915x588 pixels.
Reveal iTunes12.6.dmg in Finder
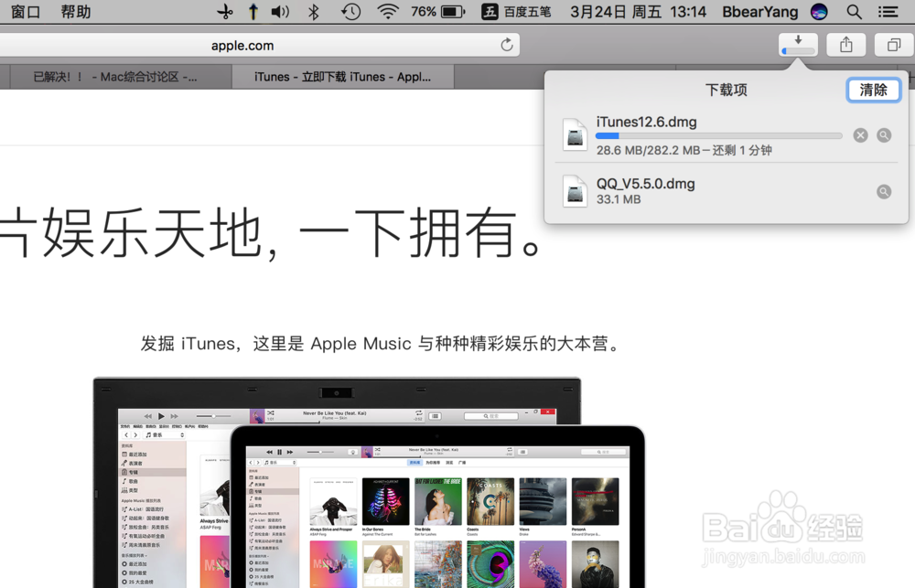(884, 135)
